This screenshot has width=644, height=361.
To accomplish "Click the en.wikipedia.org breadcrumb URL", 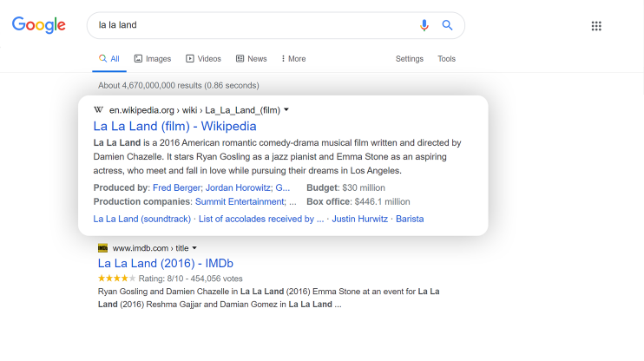I will (194, 110).
